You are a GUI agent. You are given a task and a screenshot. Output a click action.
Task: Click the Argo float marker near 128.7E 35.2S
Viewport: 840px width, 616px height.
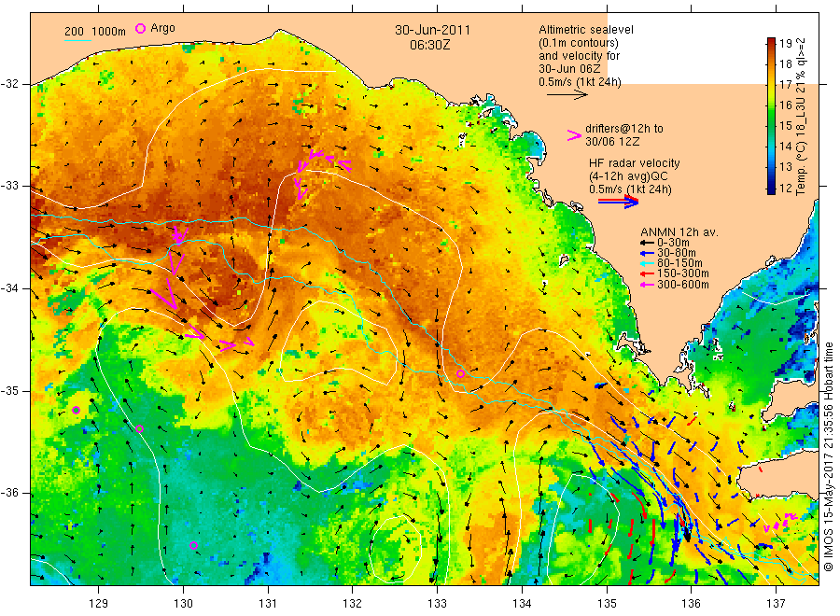pyautogui.click(x=77, y=411)
